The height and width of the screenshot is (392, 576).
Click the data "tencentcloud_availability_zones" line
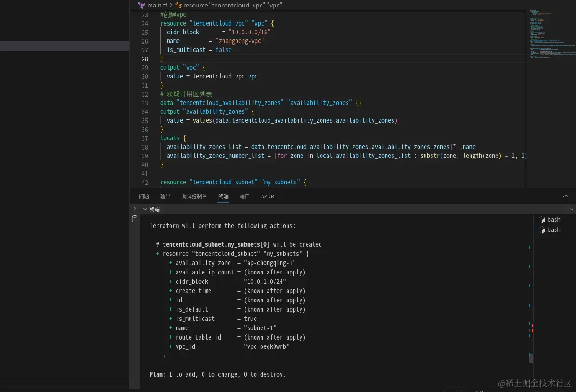261,103
